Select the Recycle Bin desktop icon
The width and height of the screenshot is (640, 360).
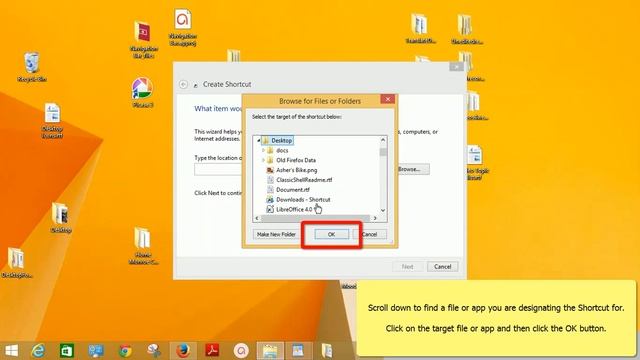(31, 67)
